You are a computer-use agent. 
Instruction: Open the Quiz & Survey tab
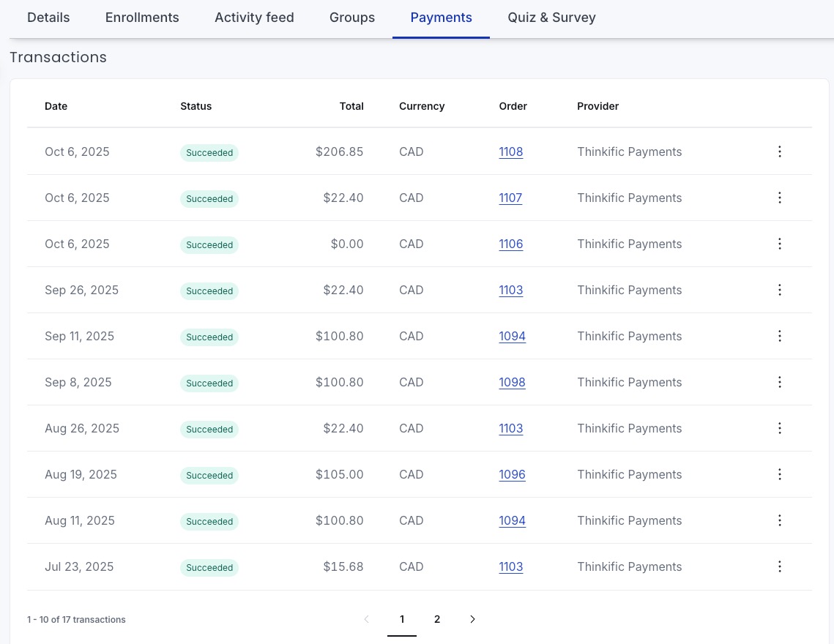click(551, 18)
